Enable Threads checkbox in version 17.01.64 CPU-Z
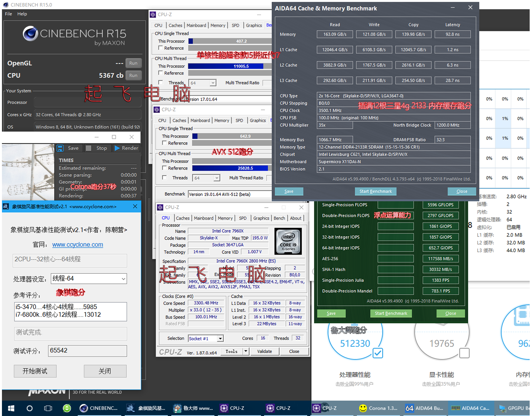532x416 pixels. tap(161, 83)
